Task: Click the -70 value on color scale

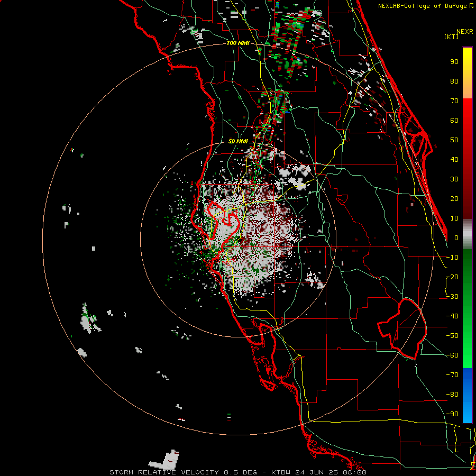Action: pos(452,375)
